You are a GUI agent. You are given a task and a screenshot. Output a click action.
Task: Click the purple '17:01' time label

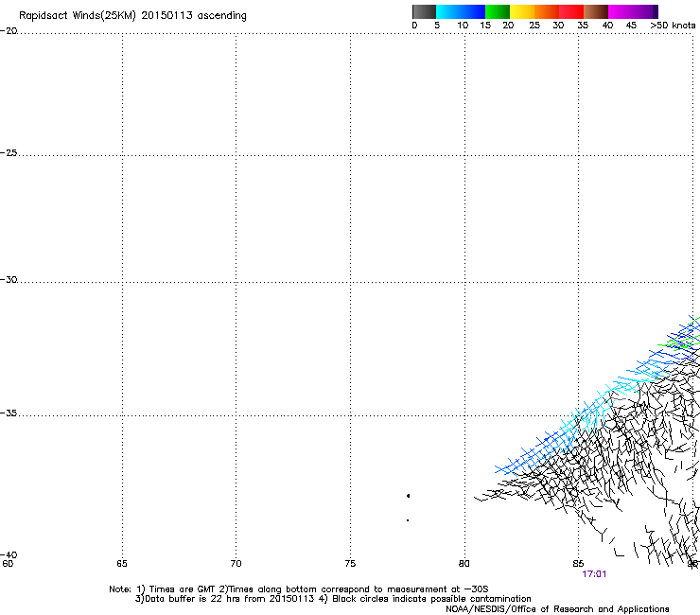(x=594, y=574)
